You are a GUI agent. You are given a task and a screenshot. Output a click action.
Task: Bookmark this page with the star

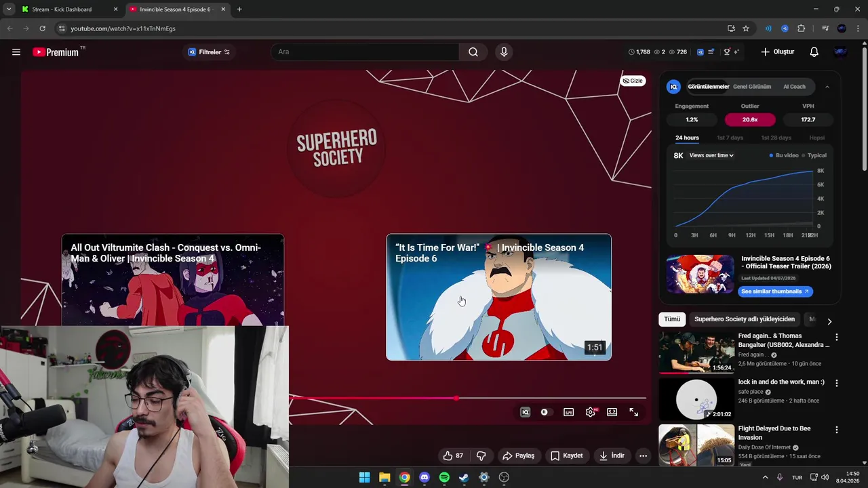[x=746, y=28]
